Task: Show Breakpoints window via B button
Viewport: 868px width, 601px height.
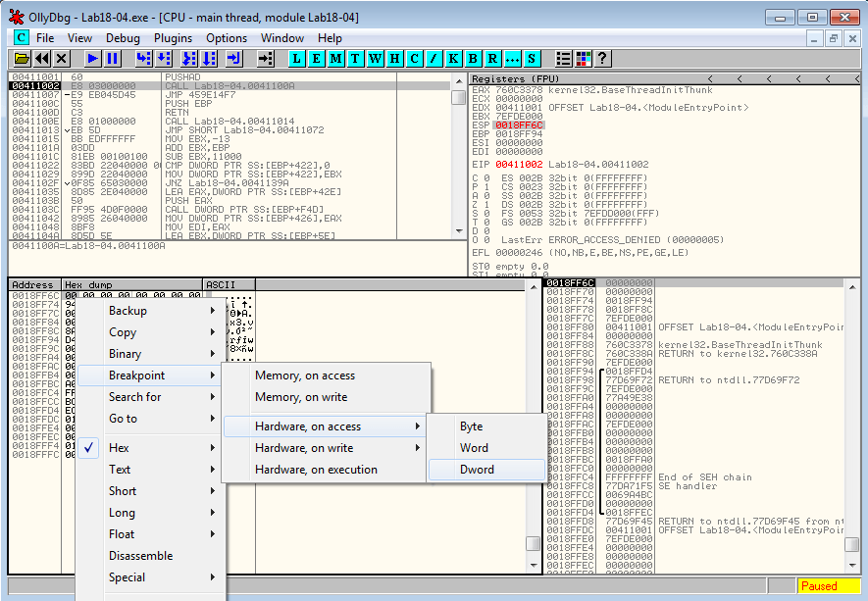Action: (x=473, y=59)
